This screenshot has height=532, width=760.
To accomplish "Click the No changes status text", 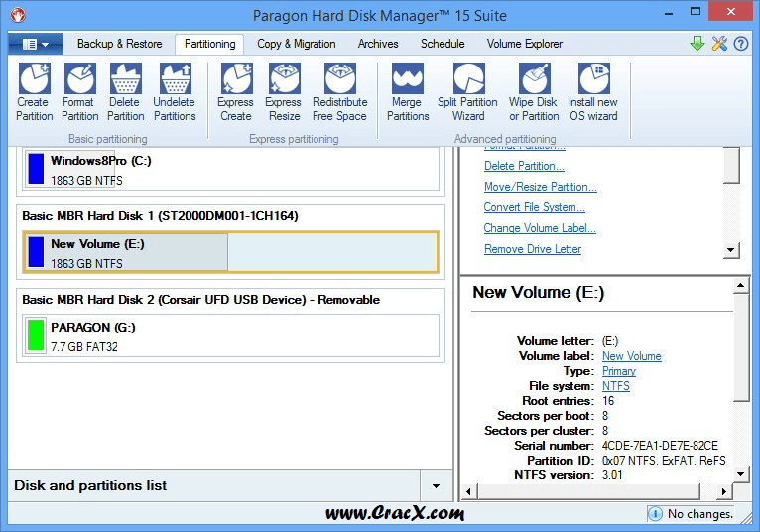I will (699, 513).
